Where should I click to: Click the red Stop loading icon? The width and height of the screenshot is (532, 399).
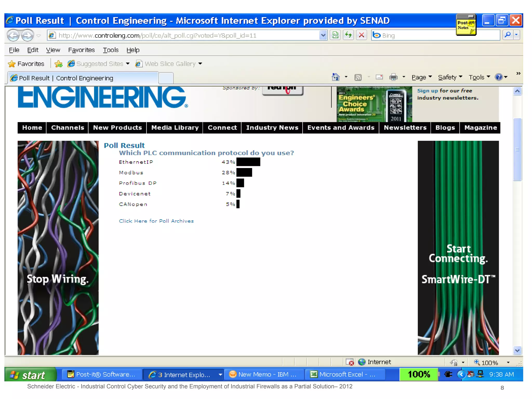click(361, 35)
